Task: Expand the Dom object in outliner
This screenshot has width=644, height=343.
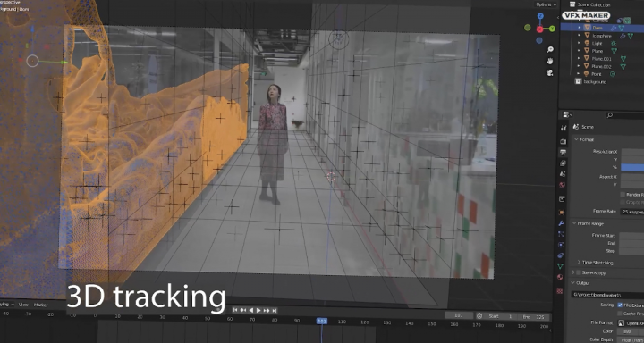Action: (580, 28)
